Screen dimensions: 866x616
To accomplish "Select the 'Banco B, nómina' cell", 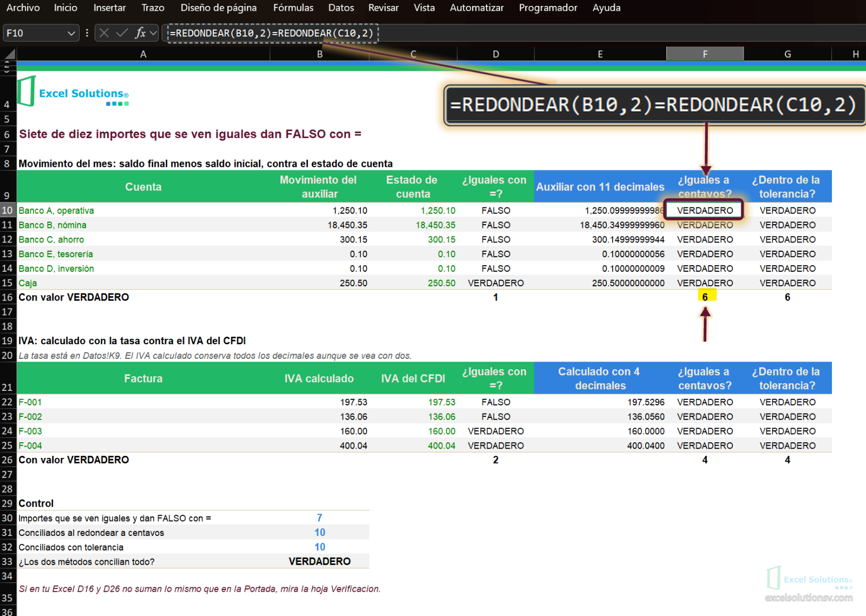I will click(x=143, y=225).
